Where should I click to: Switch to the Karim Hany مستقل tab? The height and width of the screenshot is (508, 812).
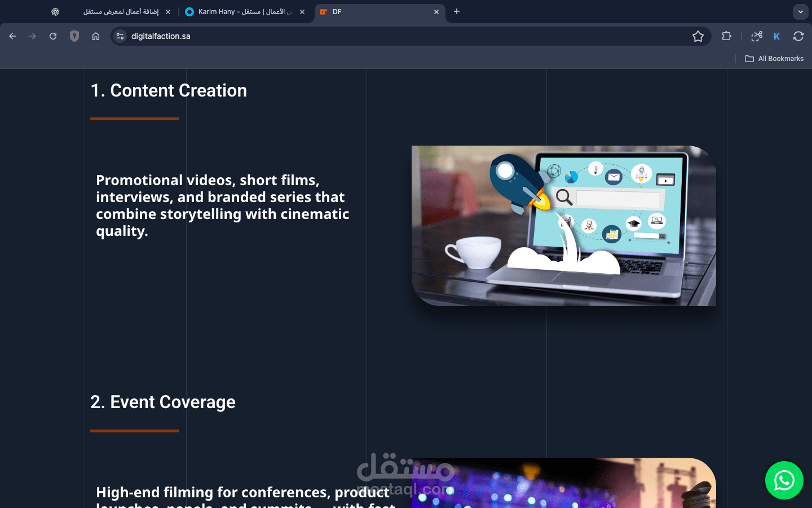coord(245,11)
